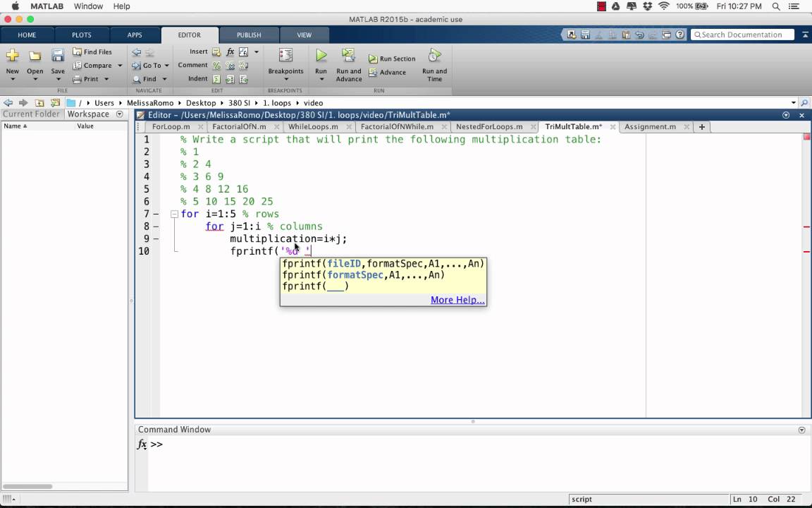Minimize the toolstrip with the collapse arrow
Image resolution: width=812 pixels, height=508 pixels.
coord(805,35)
